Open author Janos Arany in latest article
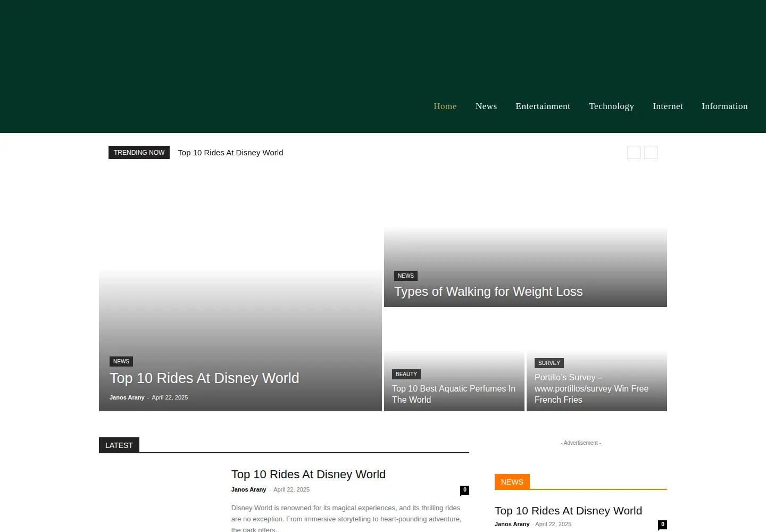Viewport: 766px width, 532px height. pyautogui.click(x=248, y=489)
